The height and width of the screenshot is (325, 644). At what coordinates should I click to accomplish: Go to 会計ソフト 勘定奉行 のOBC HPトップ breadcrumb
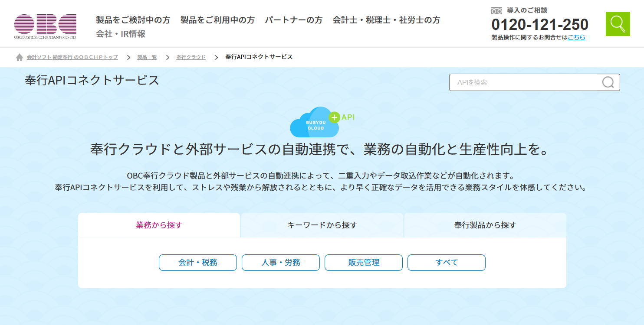click(72, 57)
